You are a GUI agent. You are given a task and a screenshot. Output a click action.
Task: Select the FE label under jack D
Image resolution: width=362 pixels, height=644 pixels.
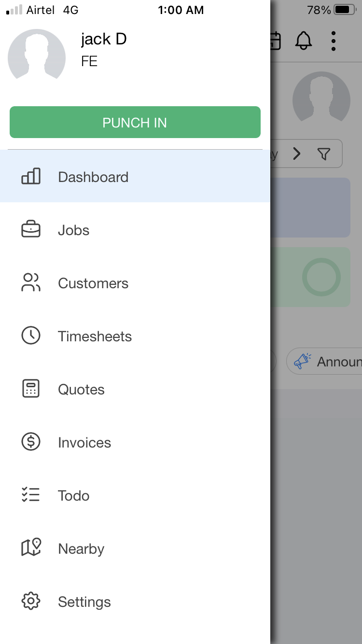tap(88, 61)
